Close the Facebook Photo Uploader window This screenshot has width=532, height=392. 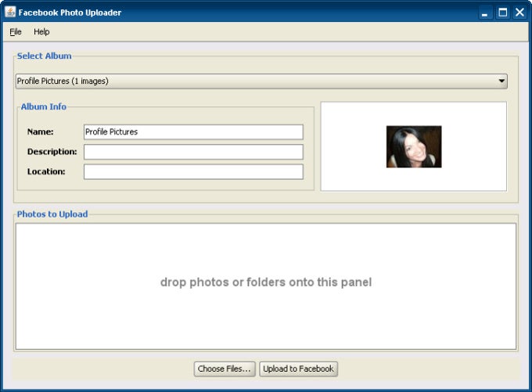pos(519,13)
